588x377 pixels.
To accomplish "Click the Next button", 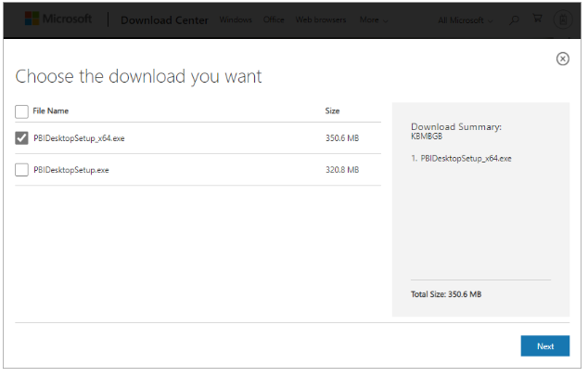I will (x=545, y=346).
